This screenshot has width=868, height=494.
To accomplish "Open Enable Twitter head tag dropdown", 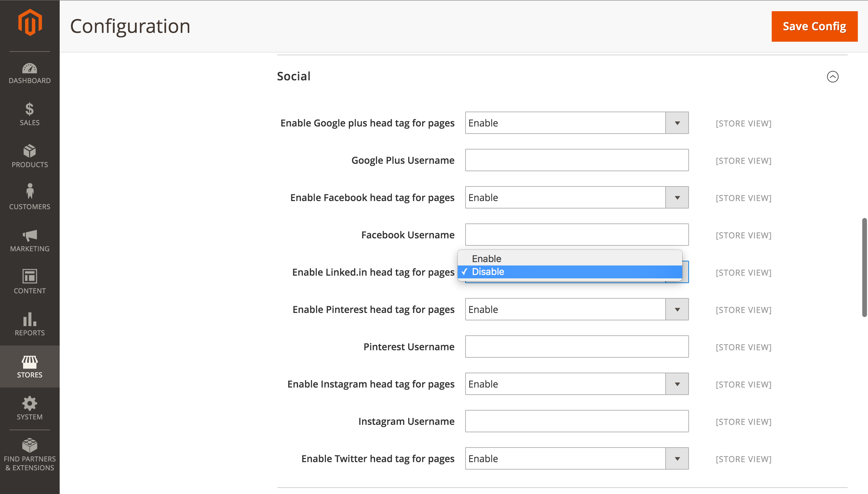I will tap(577, 459).
